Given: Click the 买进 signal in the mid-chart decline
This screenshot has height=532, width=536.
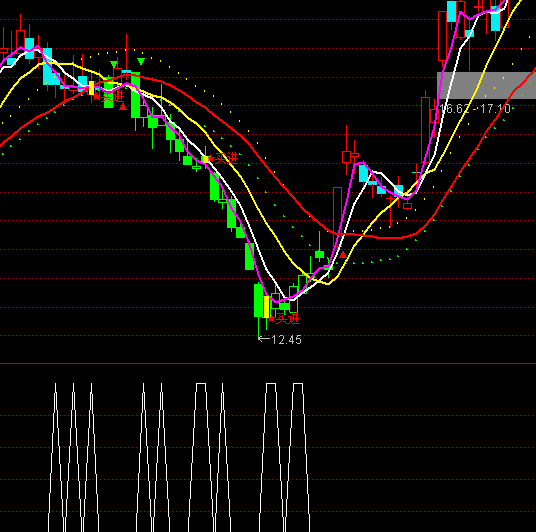Looking at the screenshot, I should click(x=226, y=158).
